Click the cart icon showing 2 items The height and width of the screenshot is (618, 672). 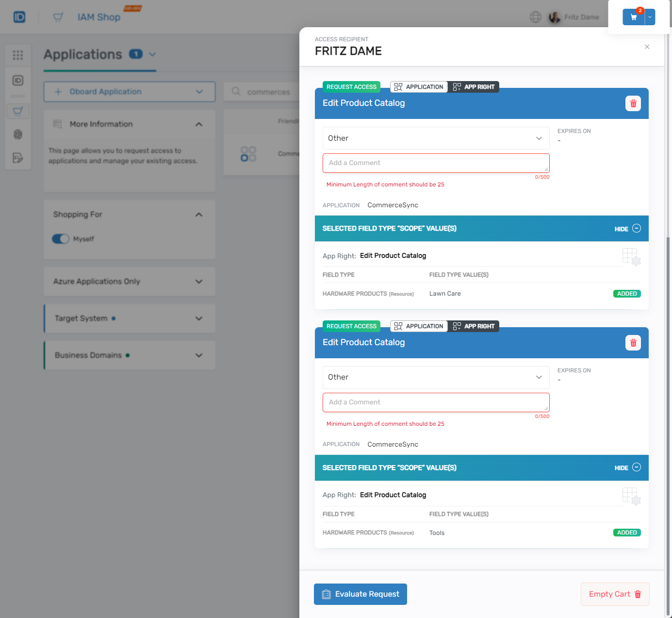[x=633, y=17]
